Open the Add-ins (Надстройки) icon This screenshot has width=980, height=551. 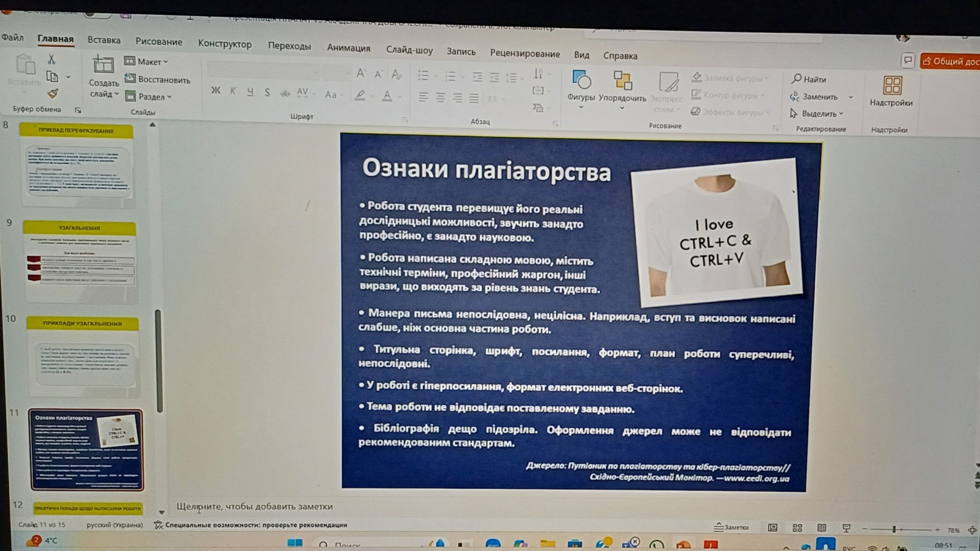pos(892,86)
